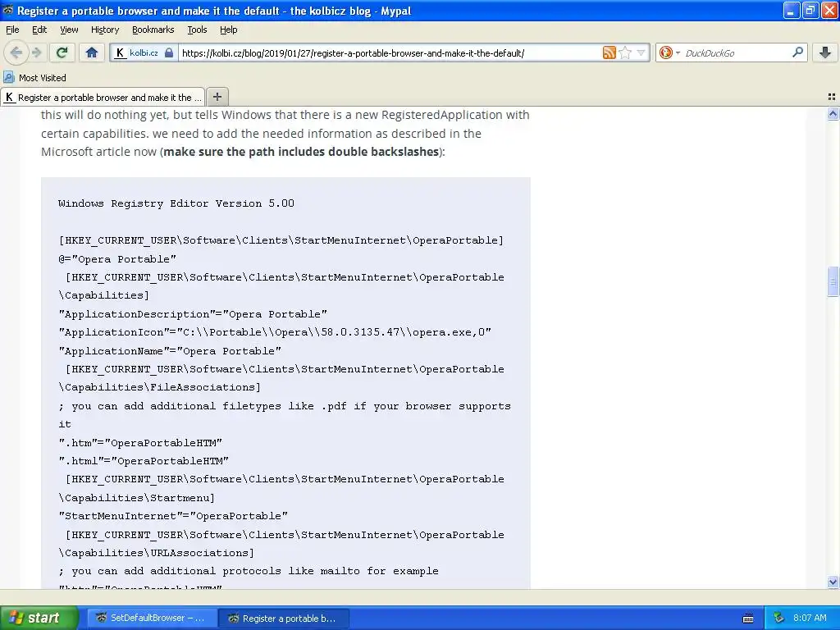This screenshot has height=630, width=840.
Task: Activate the Register a portable b... taskbar button
Action: click(x=285, y=619)
